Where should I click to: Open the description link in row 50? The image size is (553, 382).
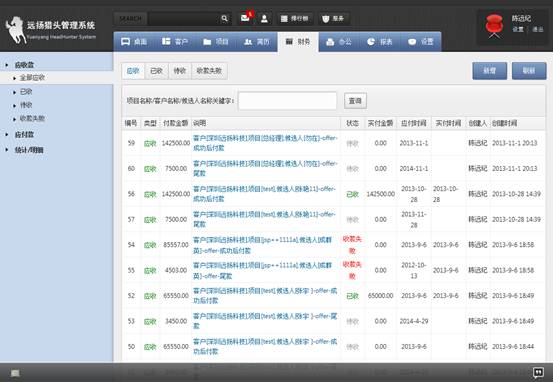pyautogui.click(x=265, y=346)
